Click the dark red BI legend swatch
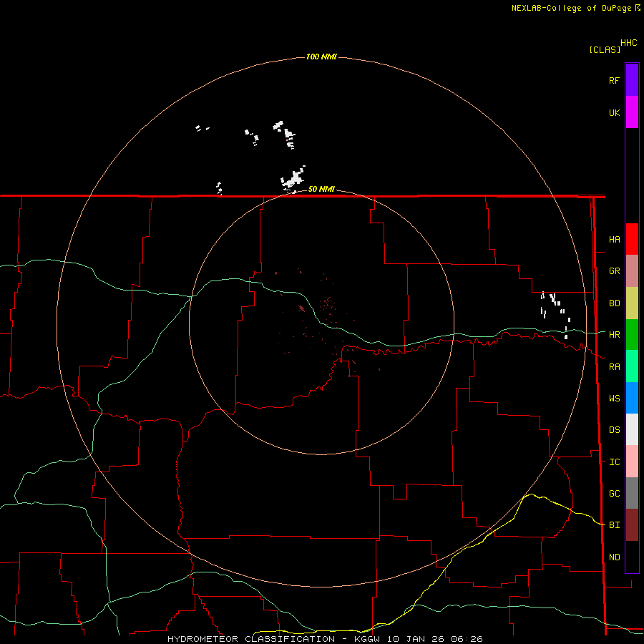644x644 pixels. pyautogui.click(x=632, y=525)
